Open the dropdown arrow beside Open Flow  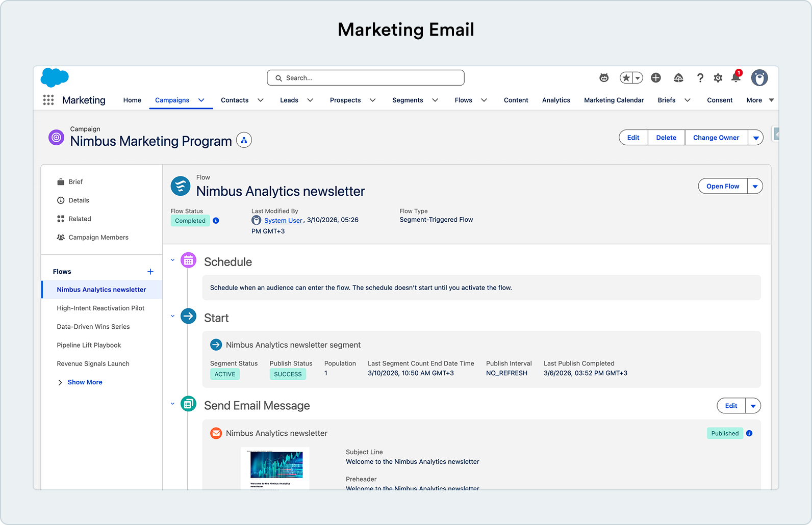(x=755, y=186)
